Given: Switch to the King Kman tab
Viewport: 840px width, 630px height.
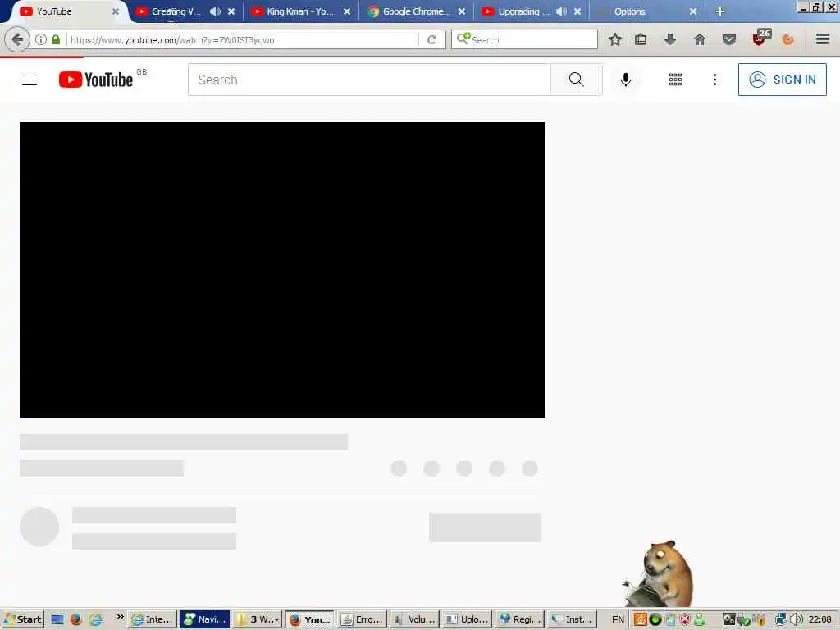Looking at the screenshot, I should coord(300,11).
